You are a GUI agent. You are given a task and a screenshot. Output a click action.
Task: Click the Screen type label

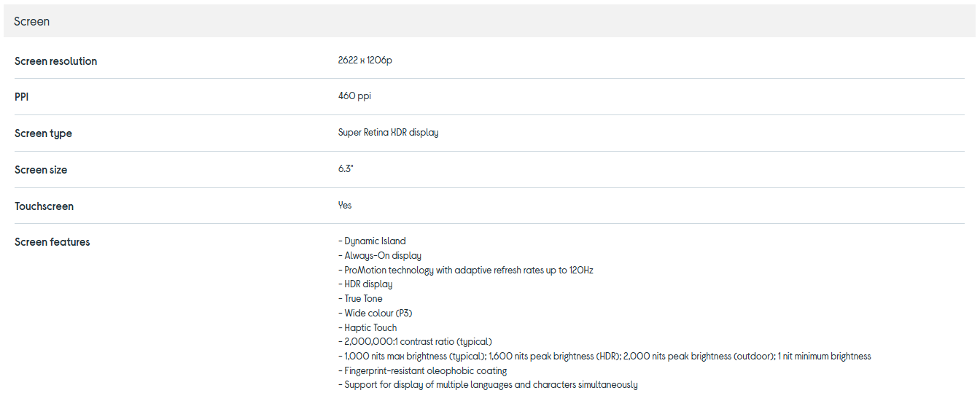coord(43,133)
